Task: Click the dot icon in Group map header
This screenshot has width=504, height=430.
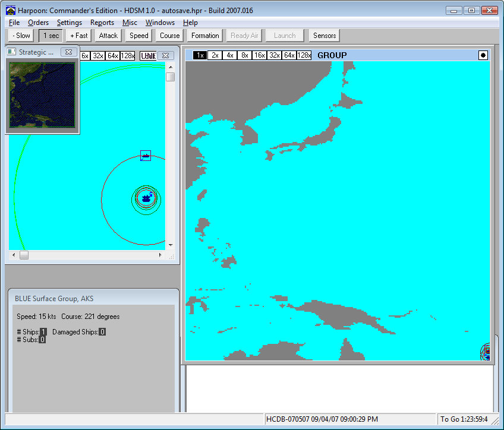Action: [483, 55]
